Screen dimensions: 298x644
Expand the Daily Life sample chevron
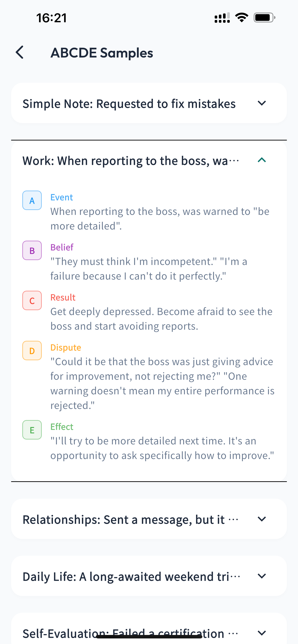262,576
